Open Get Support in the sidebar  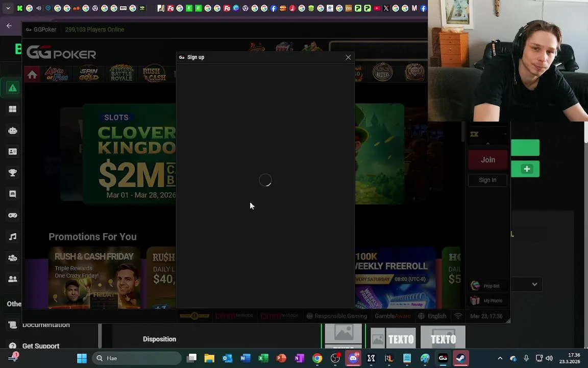click(40, 346)
